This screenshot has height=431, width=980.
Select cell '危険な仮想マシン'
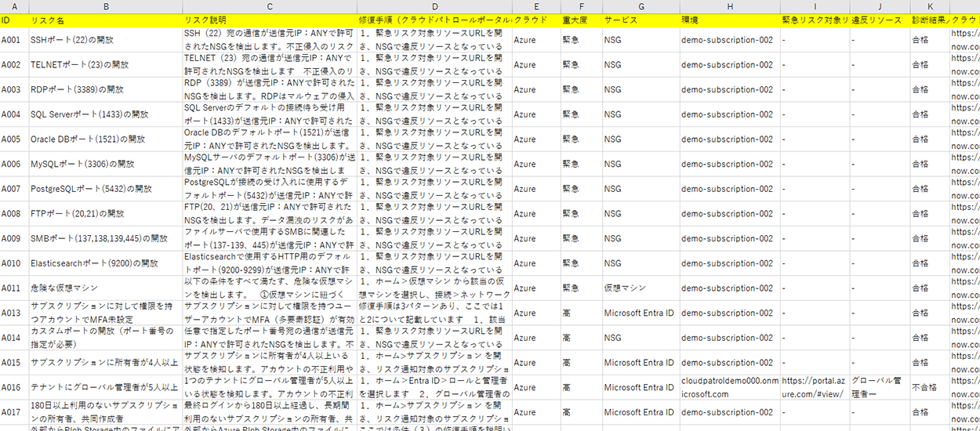[x=106, y=288]
